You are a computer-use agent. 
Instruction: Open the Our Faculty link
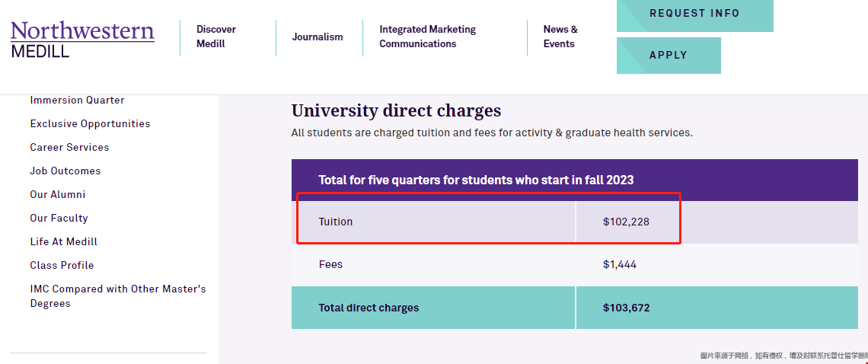click(59, 219)
